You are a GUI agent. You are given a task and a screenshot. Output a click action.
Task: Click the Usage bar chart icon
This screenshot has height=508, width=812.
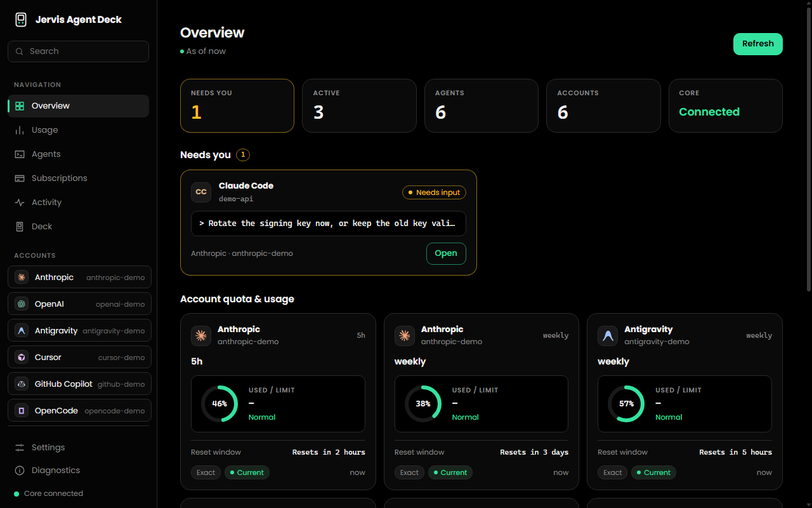click(x=20, y=130)
